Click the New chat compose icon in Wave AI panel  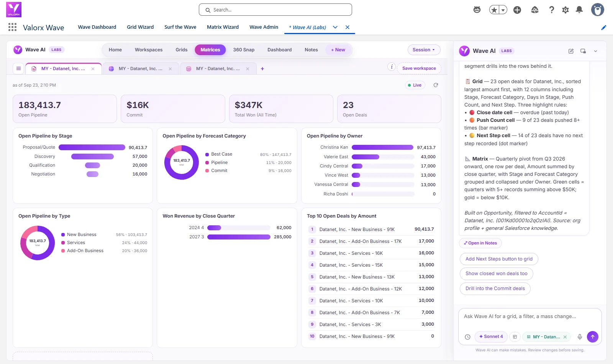coord(571,51)
